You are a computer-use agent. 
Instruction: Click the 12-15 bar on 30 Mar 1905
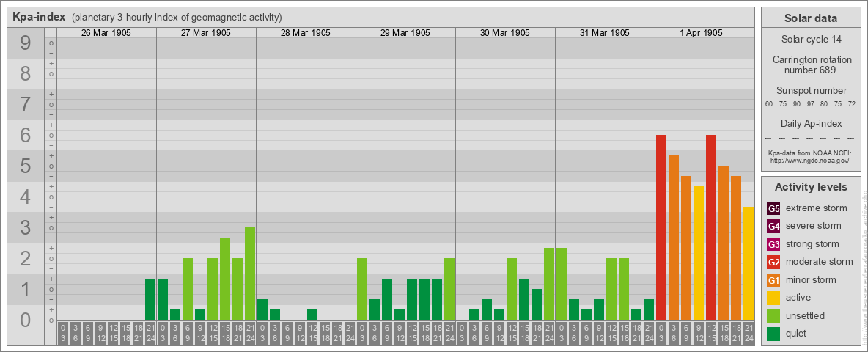(512, 290)
